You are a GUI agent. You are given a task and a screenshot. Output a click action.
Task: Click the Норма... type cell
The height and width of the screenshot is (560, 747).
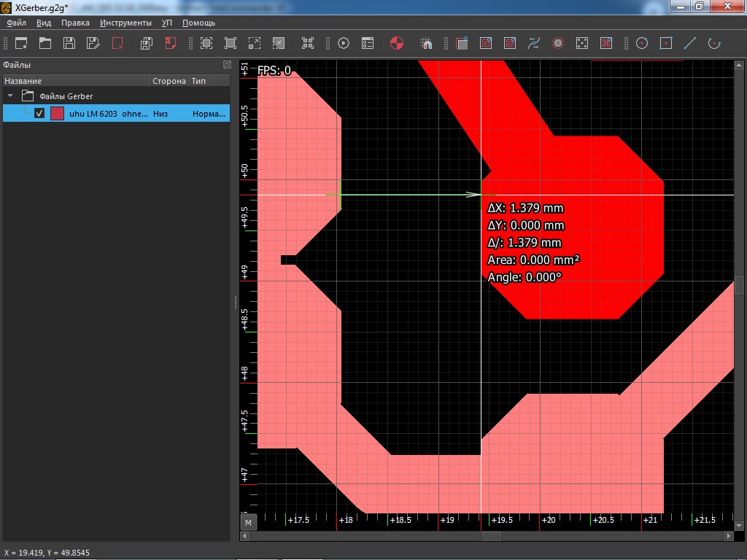(x=209, y=113)
